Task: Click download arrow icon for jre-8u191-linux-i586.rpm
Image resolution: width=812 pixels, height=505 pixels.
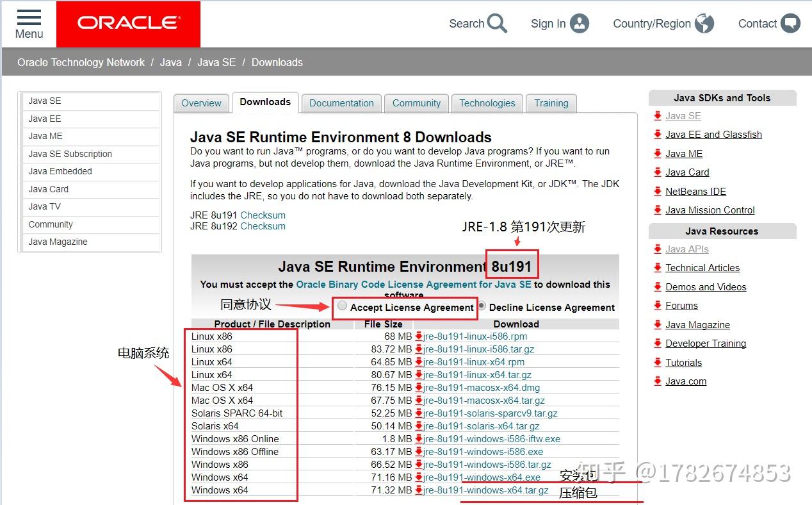Action: pos(419,336)
